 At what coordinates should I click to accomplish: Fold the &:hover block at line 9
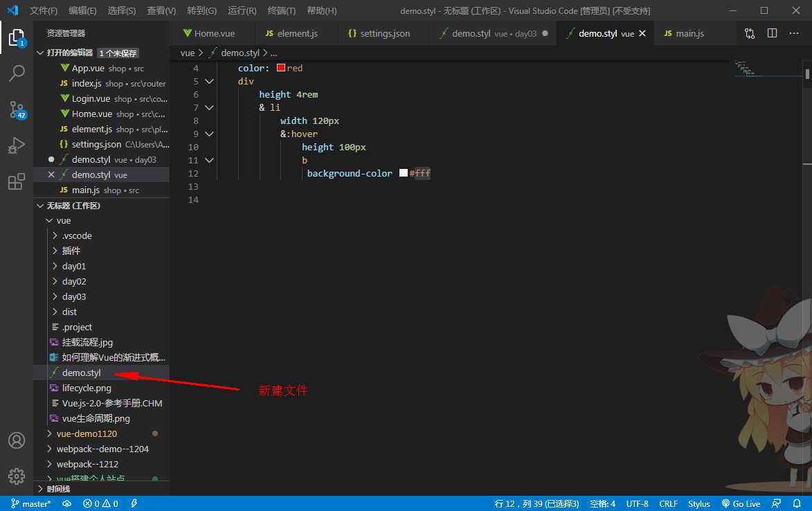[x=209, y=134]
